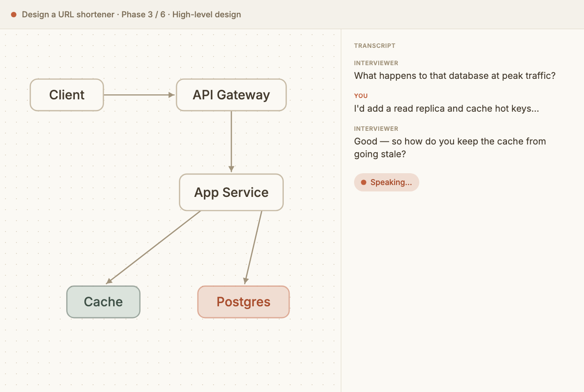Select the API Gateway node
This screenshot has height=392, width=584.
(x=231, y=95)
